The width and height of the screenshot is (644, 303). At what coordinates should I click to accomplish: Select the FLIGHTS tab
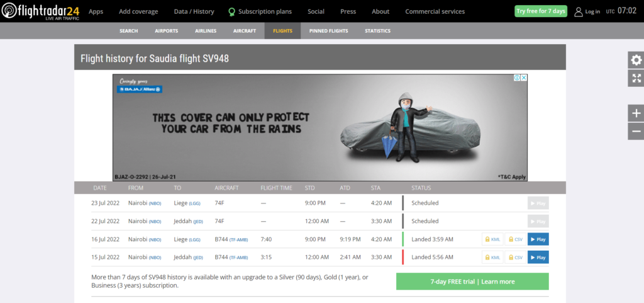tap(282, 31)
